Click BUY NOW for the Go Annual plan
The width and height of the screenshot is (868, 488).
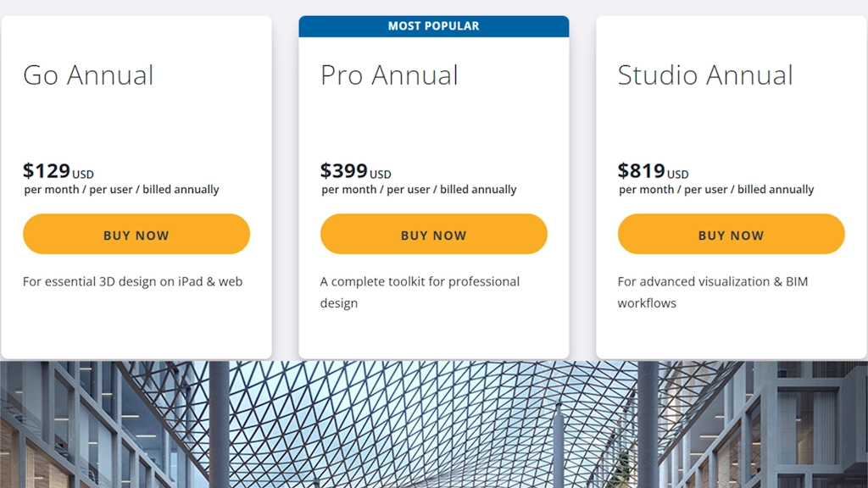click(136, 235)
